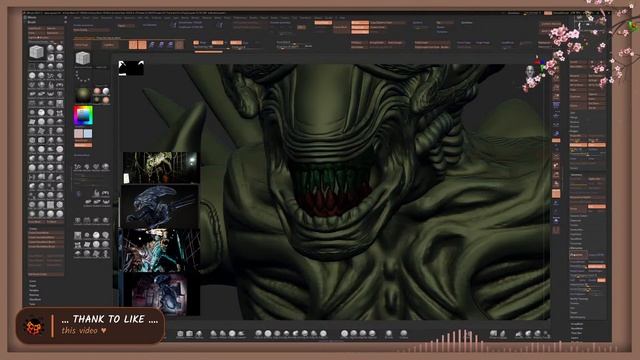Toggle the first orange Edit button in the top shelf
The height and width of the screenshot is (360, 640).
tap(133, 44)
